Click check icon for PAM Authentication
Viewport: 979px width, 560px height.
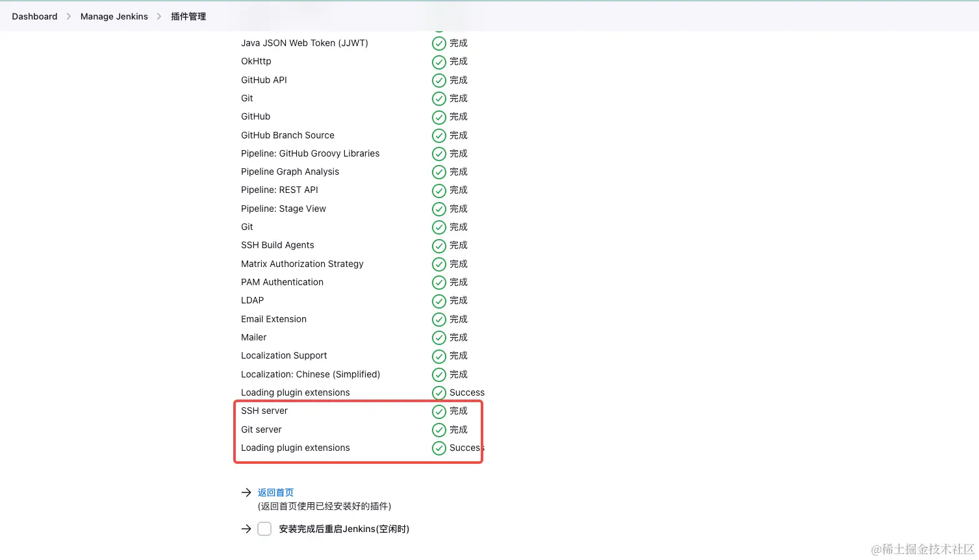(439, 283)
